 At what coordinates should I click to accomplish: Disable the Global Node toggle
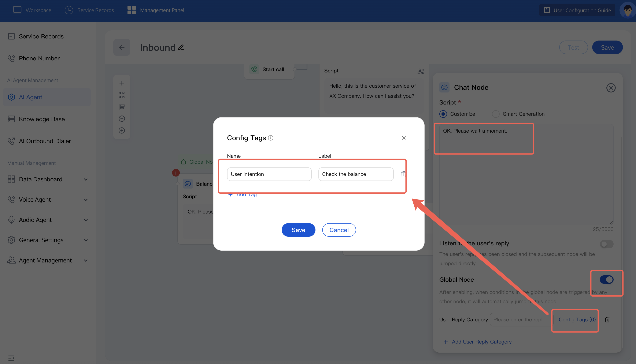click(606, 280)
